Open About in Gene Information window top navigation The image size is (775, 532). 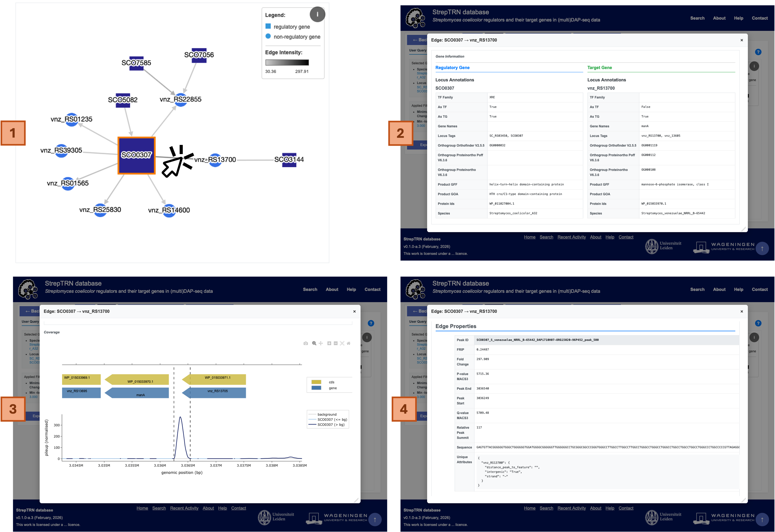tap(719, 18)
